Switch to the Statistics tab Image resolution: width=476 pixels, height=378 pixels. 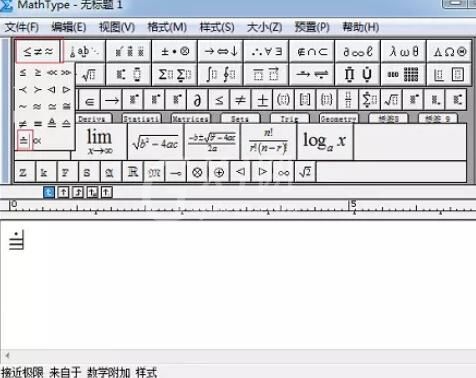pyautogui.click(x=141, y=119)
